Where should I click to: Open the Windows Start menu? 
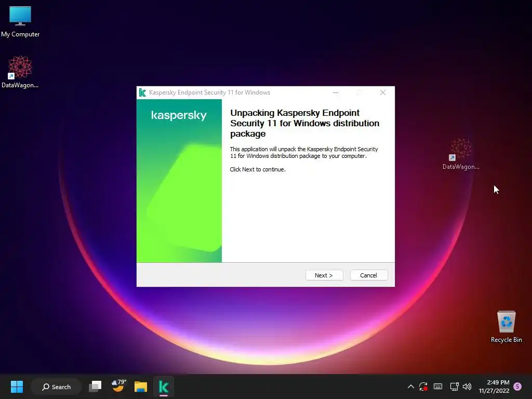tap(17, 387)
